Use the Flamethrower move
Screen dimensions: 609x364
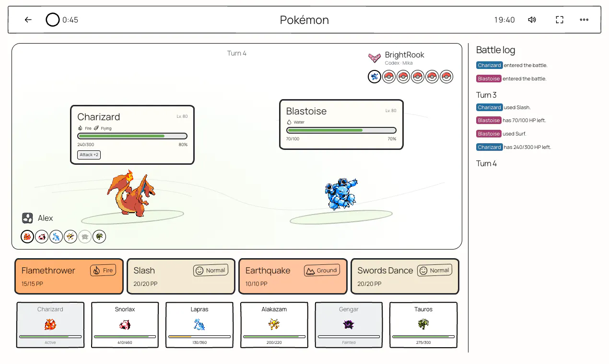69,276
